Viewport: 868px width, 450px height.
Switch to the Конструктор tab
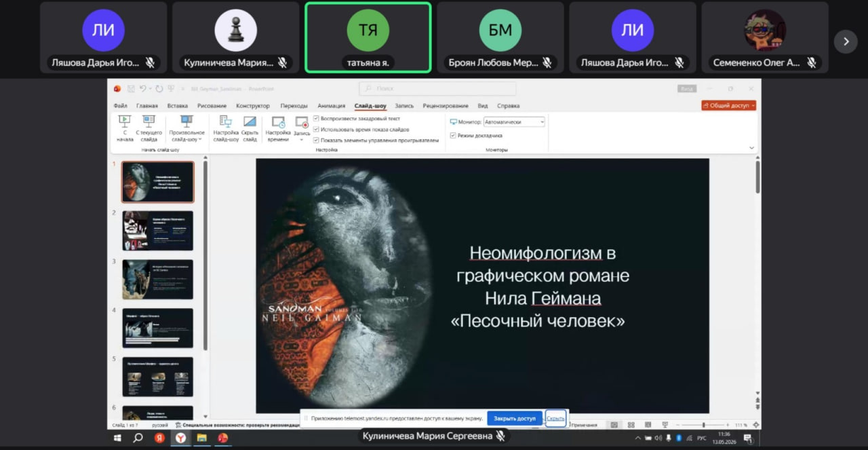coord(253,106)
